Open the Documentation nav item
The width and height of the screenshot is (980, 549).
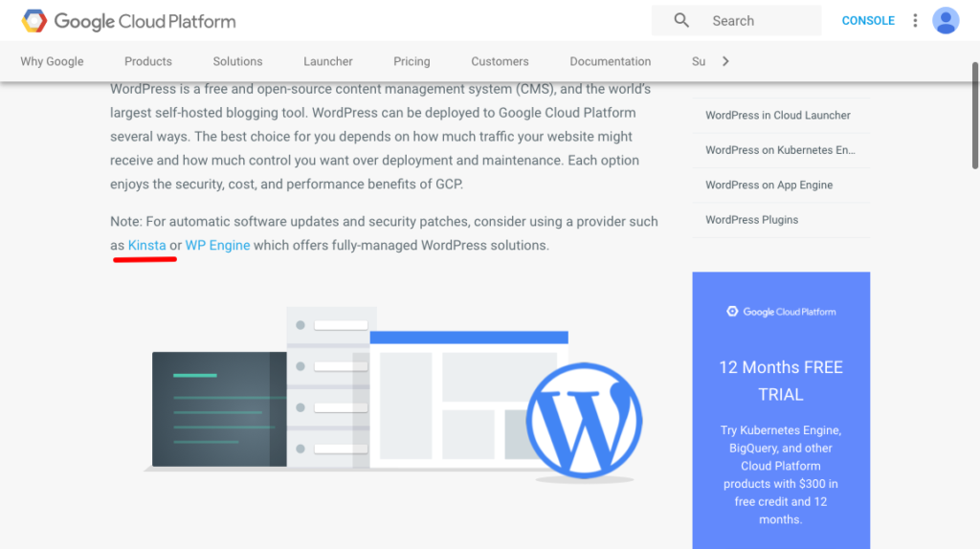[610, 61]
